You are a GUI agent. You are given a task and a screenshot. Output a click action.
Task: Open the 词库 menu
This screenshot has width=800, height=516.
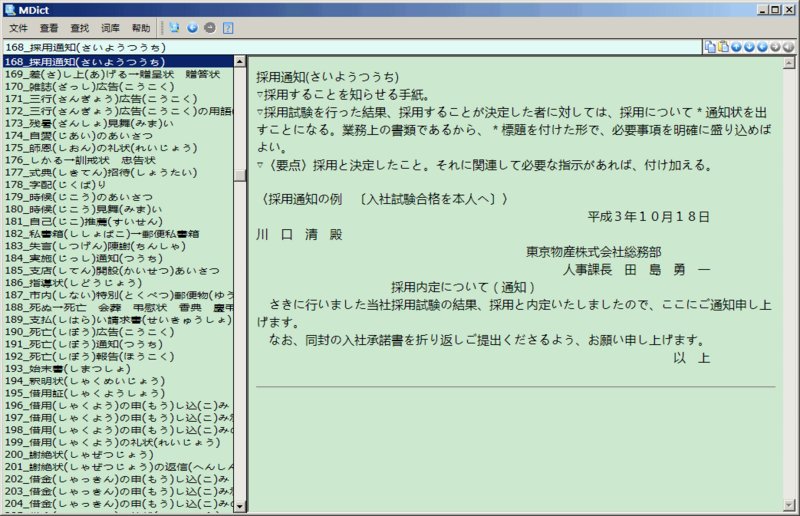pyautogui.click(x=110, y=28)
